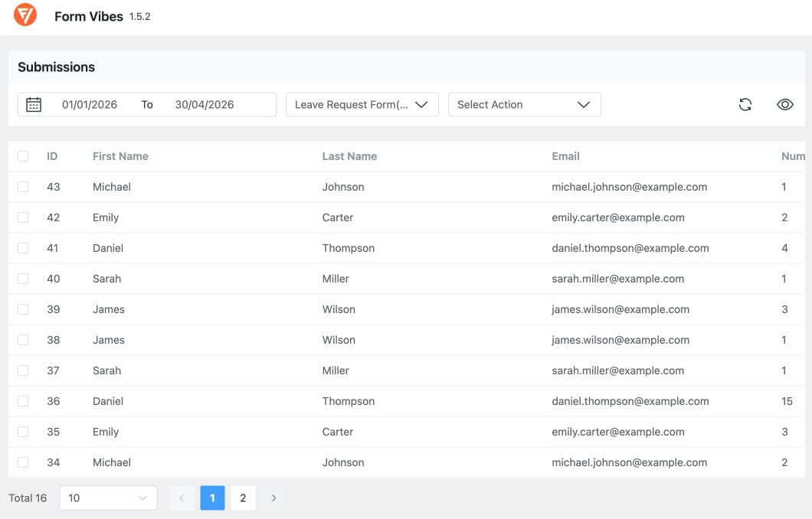Select checkbox for submission 34
Screen dimensions: 812x519
[x=23, y=462]
